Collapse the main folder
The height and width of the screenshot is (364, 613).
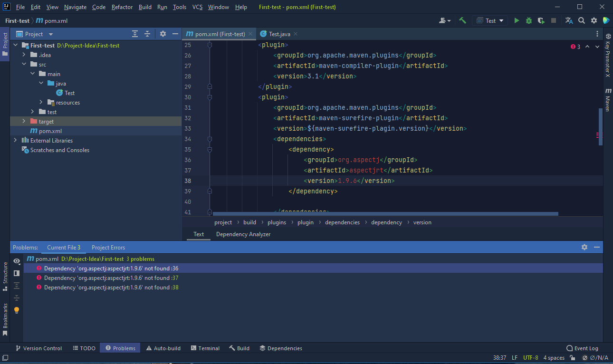tap(33, 74)
